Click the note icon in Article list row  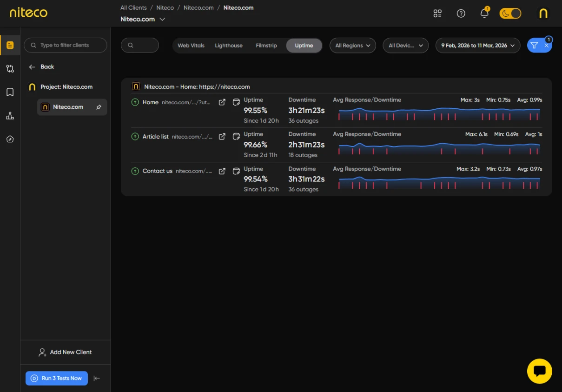tap(236, 137)
